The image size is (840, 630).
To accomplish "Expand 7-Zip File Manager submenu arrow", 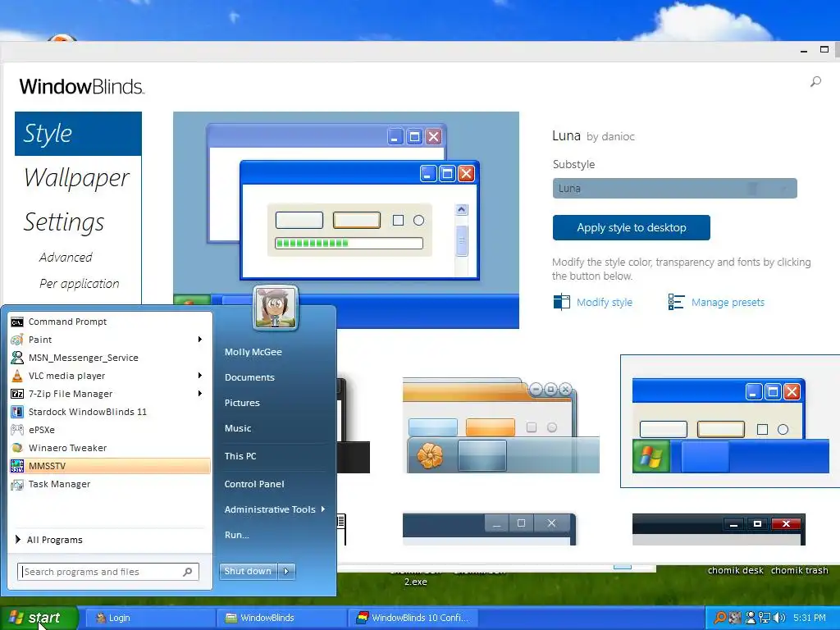I will point(200,393).
